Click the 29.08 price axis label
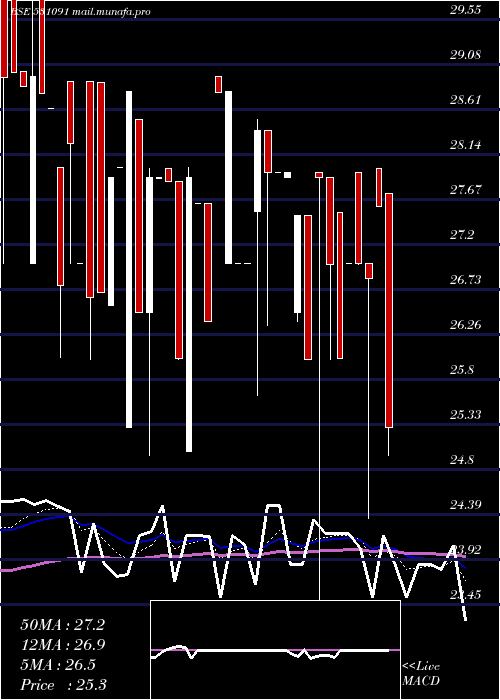This screenshot has height=700, width=500. 466,55
